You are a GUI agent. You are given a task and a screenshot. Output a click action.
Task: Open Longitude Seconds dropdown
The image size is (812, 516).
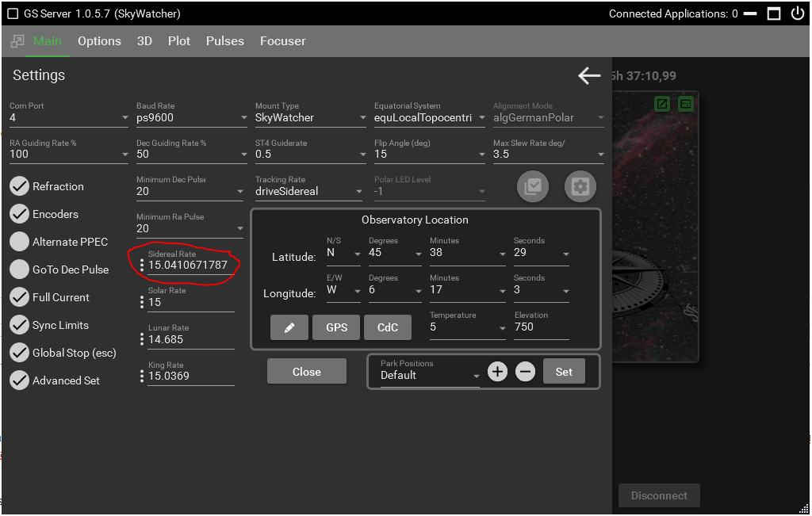[x=541, y=290]
